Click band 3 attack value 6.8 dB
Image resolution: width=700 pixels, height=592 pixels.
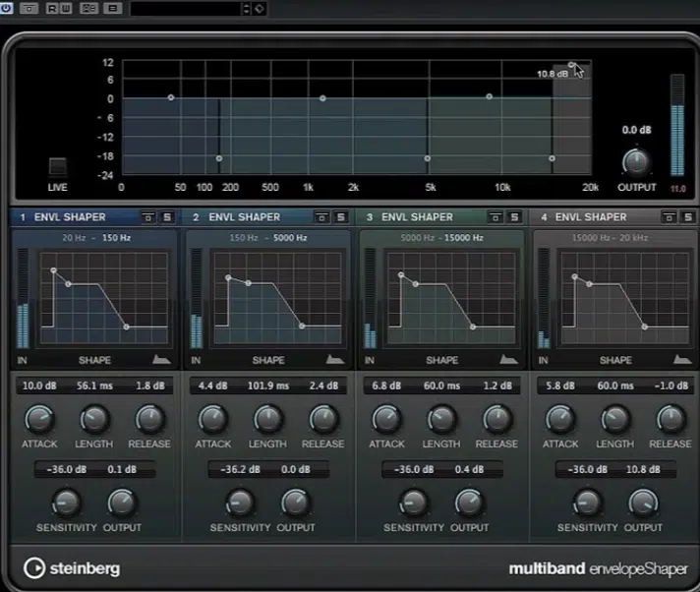386,385
